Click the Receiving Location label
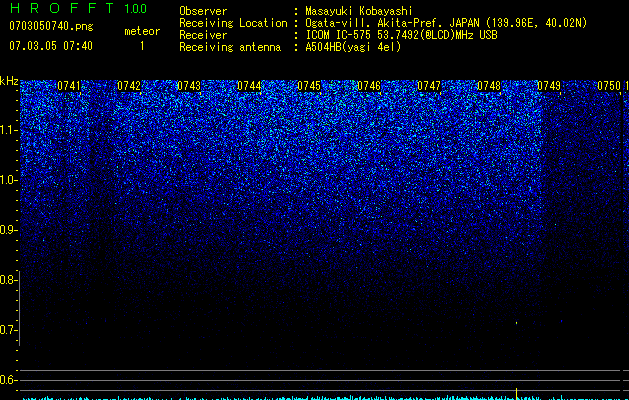Image resolution: width=629 pixels, height=400 pixels. 233,24
